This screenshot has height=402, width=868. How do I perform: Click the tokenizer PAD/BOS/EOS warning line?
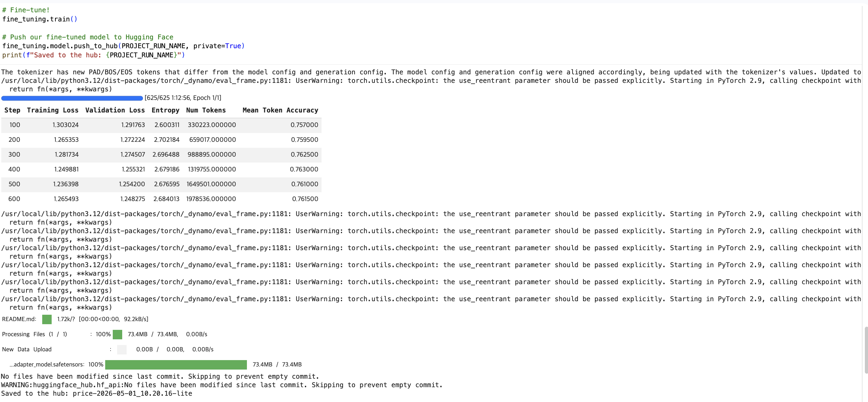[x=431, y=72]
